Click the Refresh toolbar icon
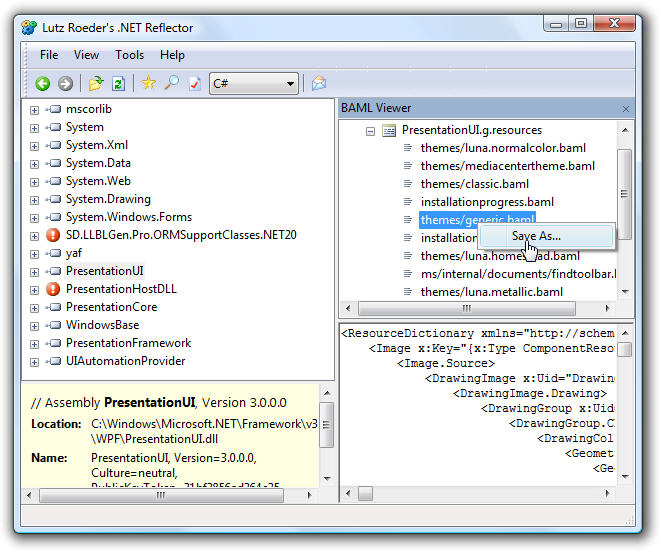The height and width of the screenshot is (553, 660). pyautogui.click(x=118, y=84)
